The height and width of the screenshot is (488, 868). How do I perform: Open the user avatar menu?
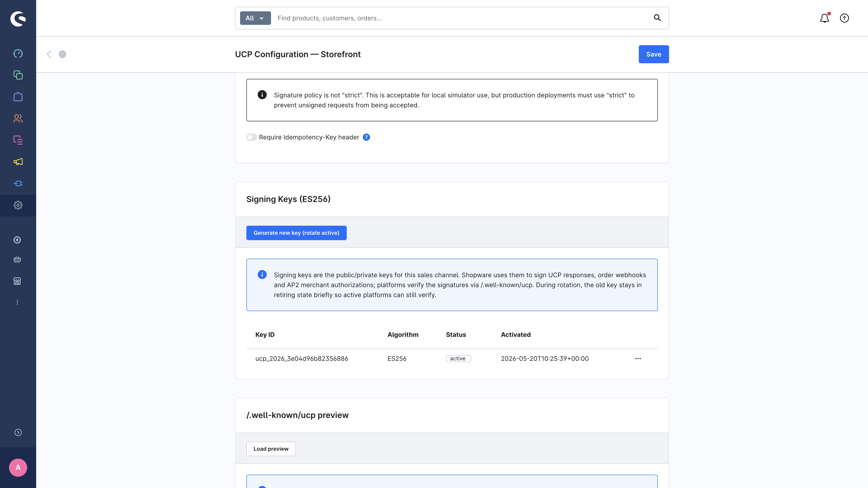pos(18,467)
